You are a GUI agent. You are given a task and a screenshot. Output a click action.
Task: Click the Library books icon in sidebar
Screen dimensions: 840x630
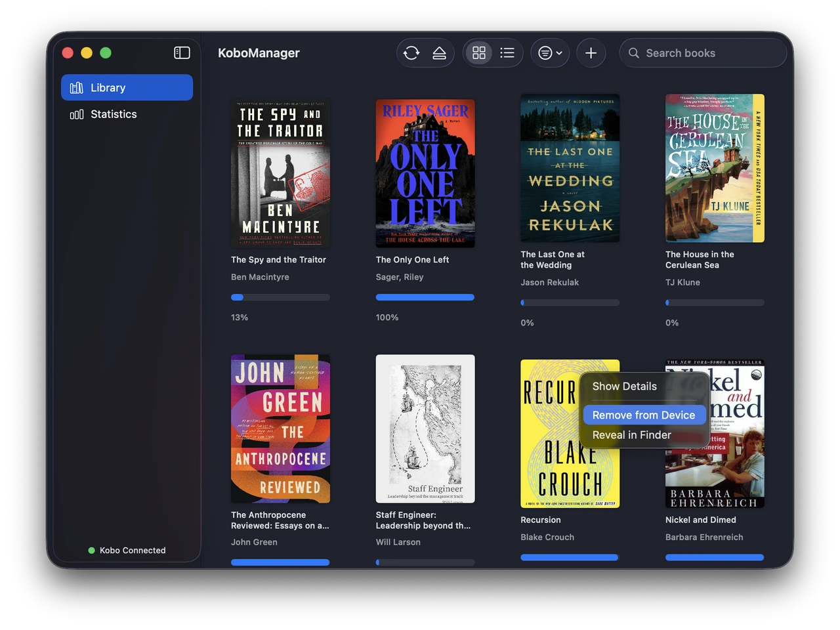coord(77,87)
